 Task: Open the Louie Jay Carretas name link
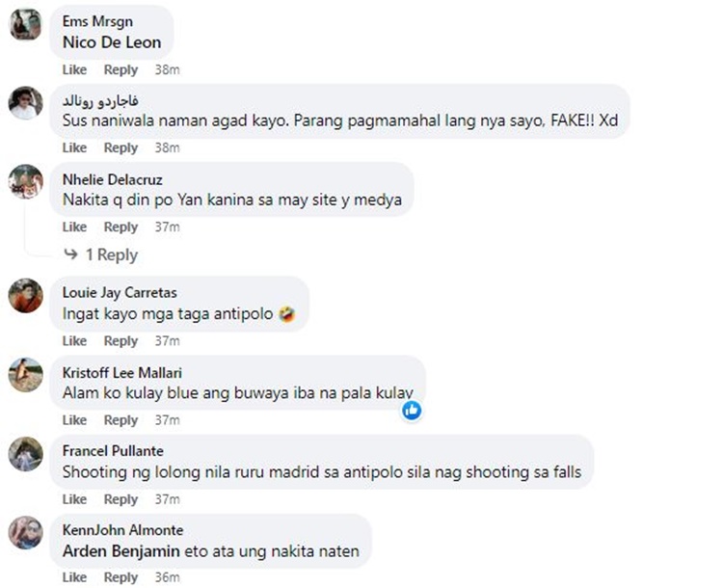pyautogui.click(x=120, y=293)
